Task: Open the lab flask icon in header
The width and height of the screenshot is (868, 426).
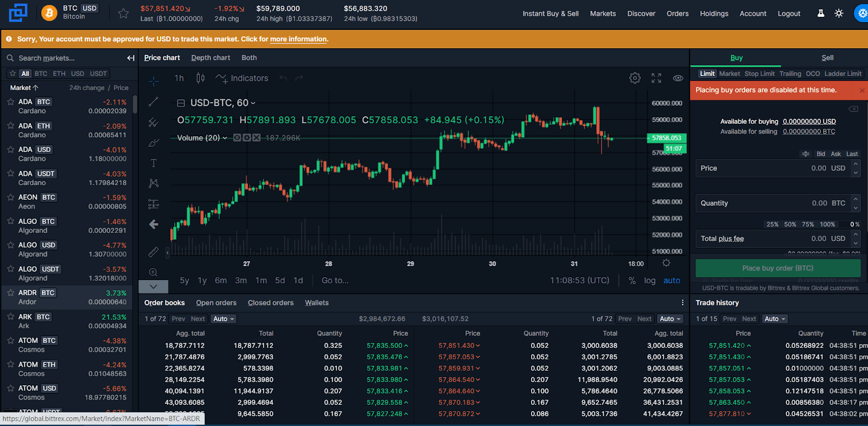Action: (821, 13)
